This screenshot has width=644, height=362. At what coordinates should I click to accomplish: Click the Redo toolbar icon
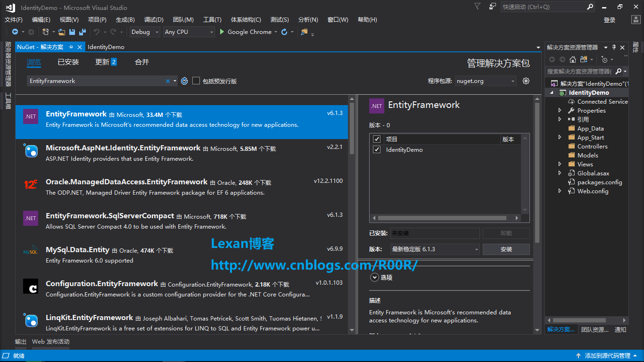[x=113, y=32]
